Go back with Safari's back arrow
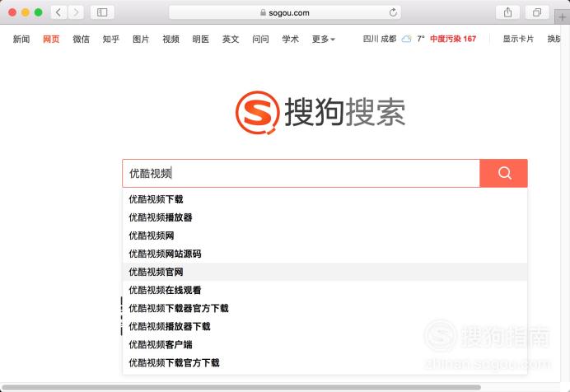Viewport: 570px width, 392px height. (x=58, y=12)
